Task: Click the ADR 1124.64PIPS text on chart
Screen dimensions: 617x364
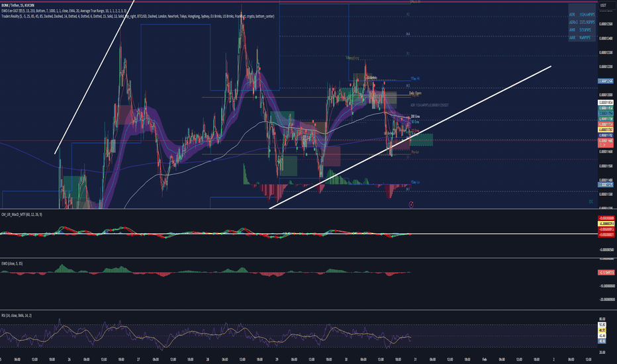Action: tap(429, 105)
